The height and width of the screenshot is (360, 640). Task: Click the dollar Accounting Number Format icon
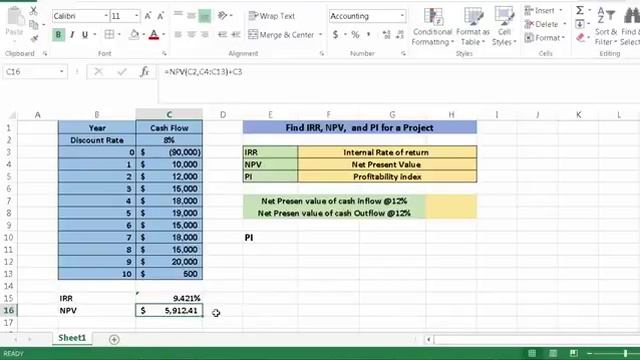click(x=335, y=35)
